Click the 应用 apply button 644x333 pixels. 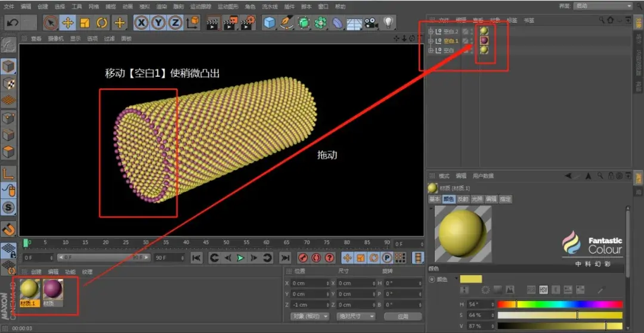coord(403,316)
